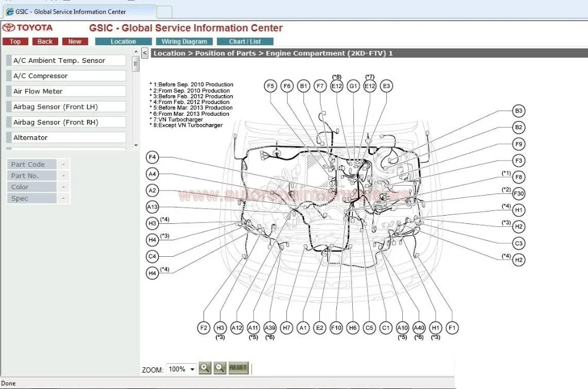Collapse the side panel with the arrow button
Screen dimensions: 588x389
coord(145,53)
